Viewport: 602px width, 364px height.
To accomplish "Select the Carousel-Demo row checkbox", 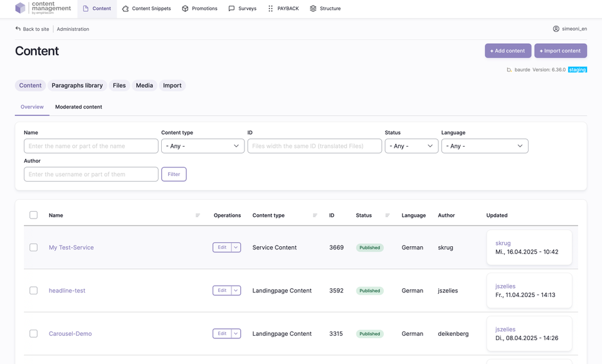I will coord(34,333).
